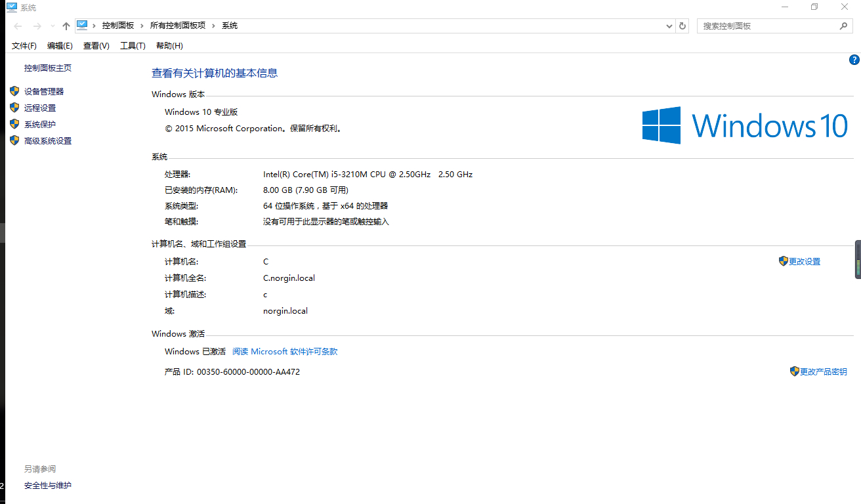861x504 pixels.
Task: Click 更改产品密钥 link
Action: point(824,372)
